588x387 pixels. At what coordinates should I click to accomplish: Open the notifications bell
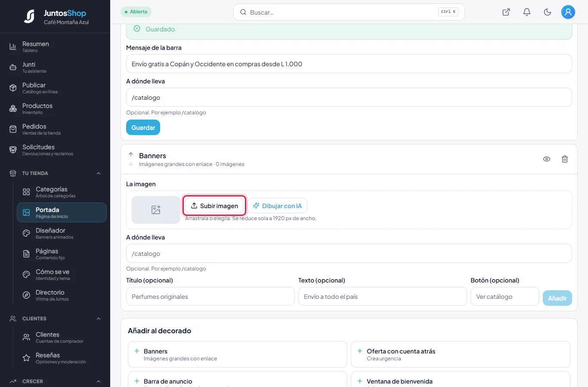point(527,12)
